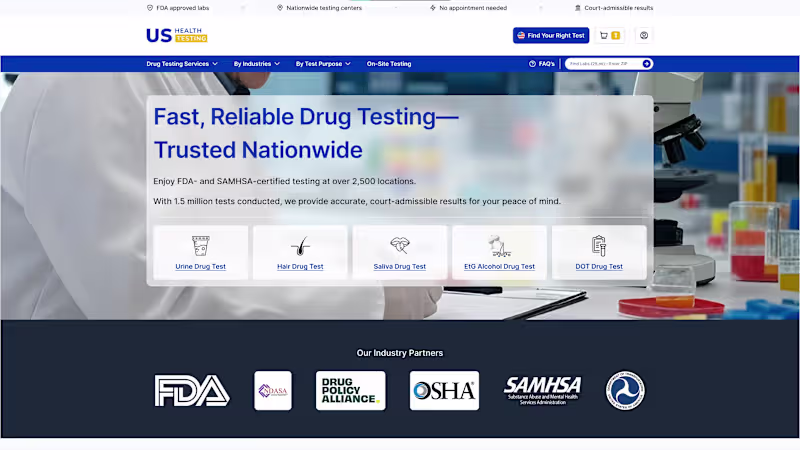The image size is (800, 450).
Task: Click the DOT clipboard icon
Action: (x=599, y=245)
